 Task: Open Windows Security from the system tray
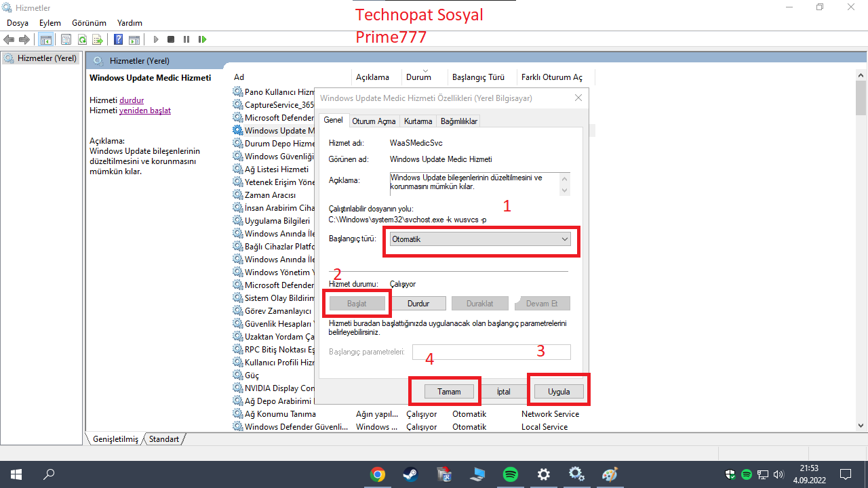730,474
